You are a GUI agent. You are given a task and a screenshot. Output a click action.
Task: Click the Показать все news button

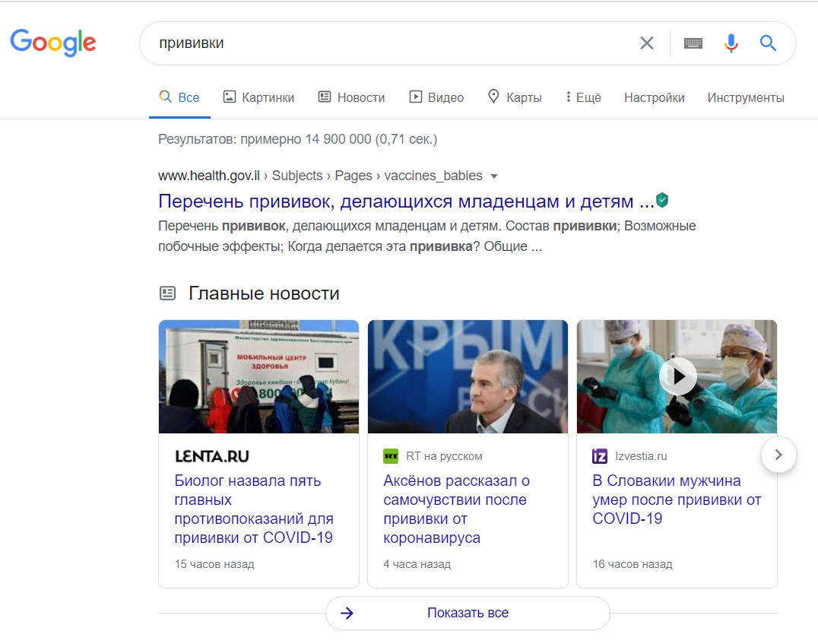(x=467, y=613)
